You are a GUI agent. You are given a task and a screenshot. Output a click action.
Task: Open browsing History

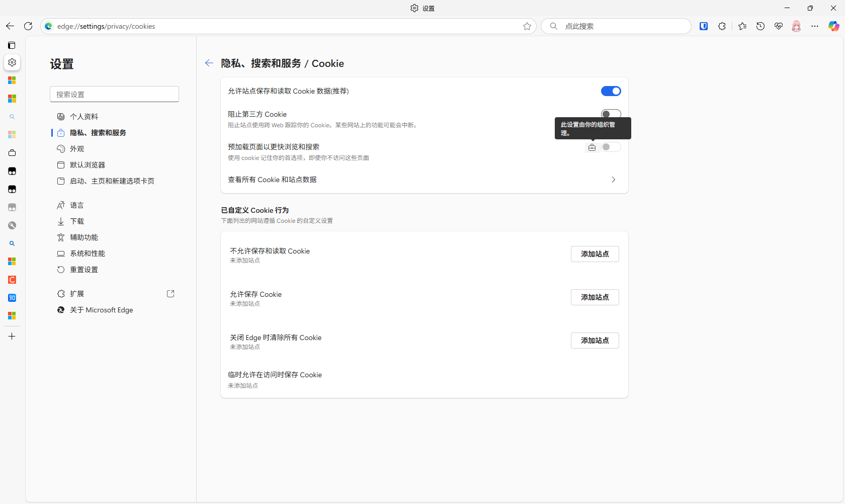coord(760,26)
